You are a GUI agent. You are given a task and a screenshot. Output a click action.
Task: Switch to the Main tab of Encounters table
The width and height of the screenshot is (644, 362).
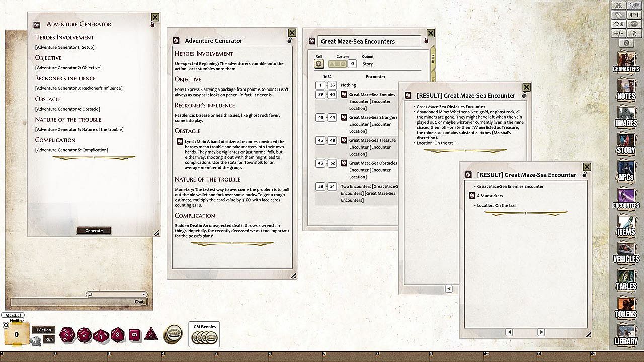pyautogui.click(x=432, y=60)
